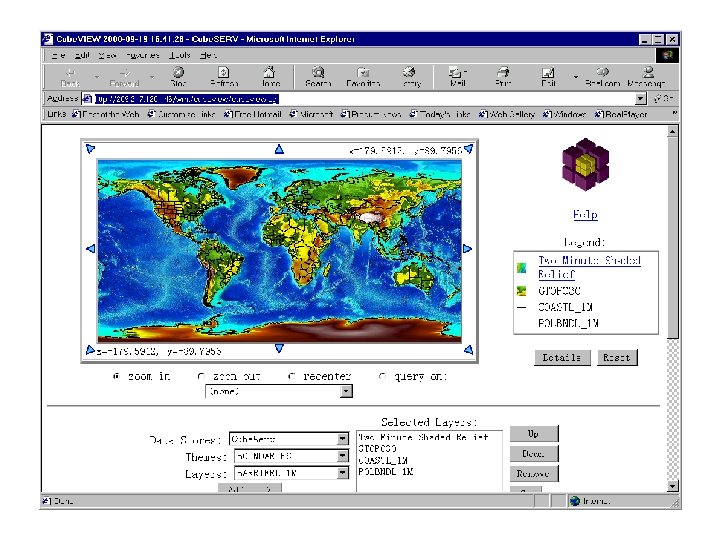Open the Forward button history arrow
The width and height of the screenshot is (720, 540).
click(x=152, y=77)
